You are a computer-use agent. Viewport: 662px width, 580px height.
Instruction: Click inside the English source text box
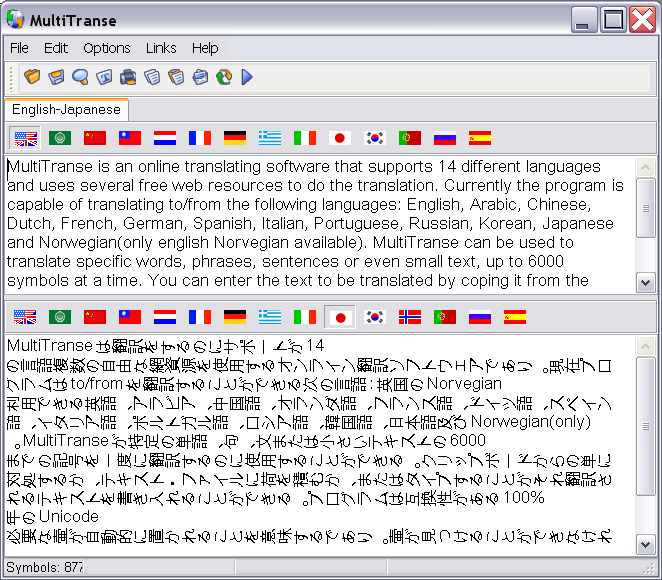(x=320, y=224)
